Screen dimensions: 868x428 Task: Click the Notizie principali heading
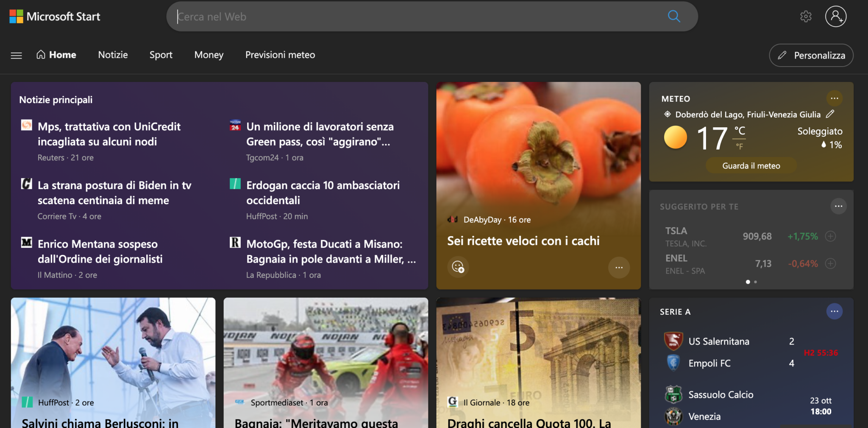[56, 100]
